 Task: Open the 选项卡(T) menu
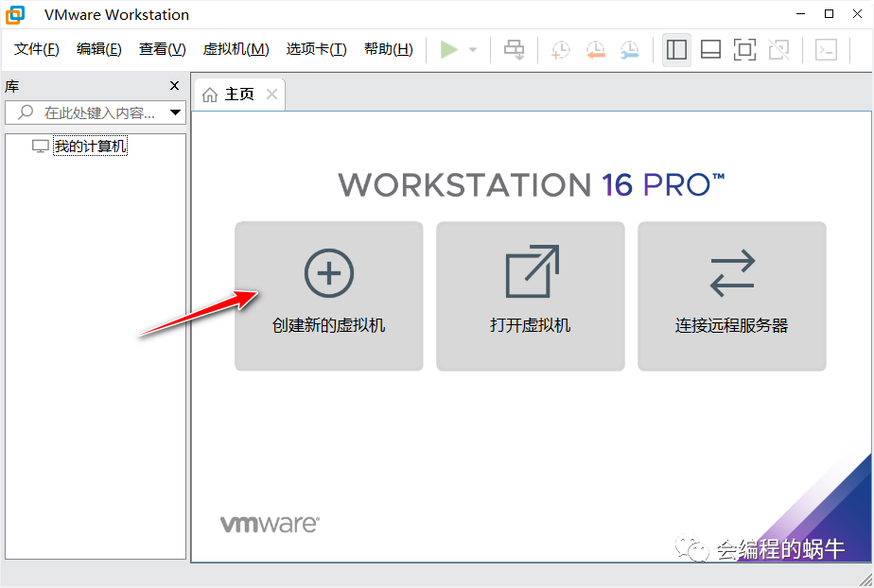317,49
